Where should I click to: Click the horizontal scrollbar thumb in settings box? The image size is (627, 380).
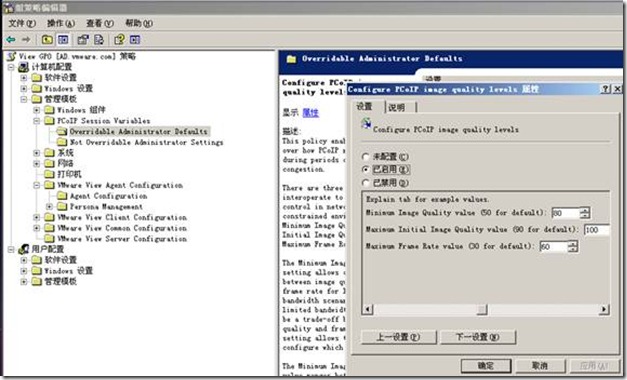point(482,309)
